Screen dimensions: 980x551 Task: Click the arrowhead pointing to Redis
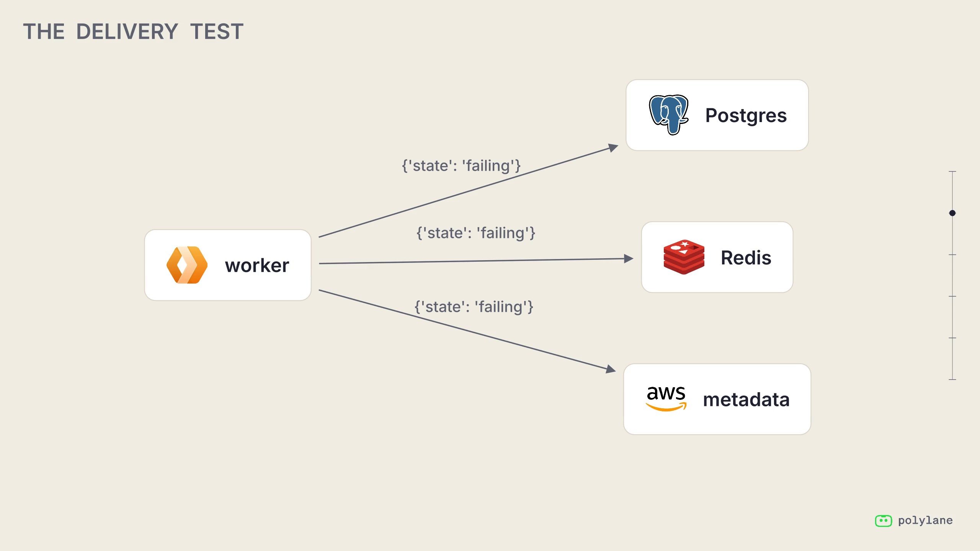[x=629, y=259]
